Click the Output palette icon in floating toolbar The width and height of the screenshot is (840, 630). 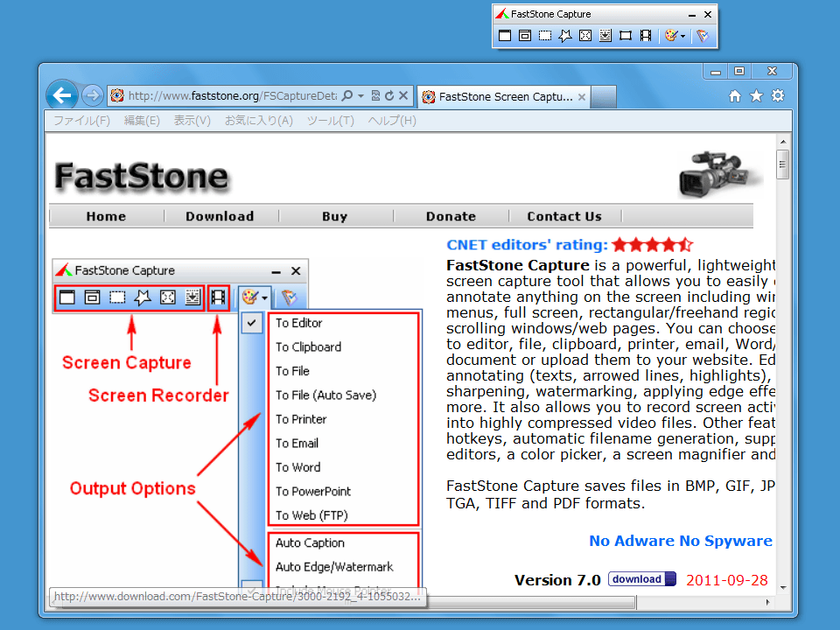point(671,36)
